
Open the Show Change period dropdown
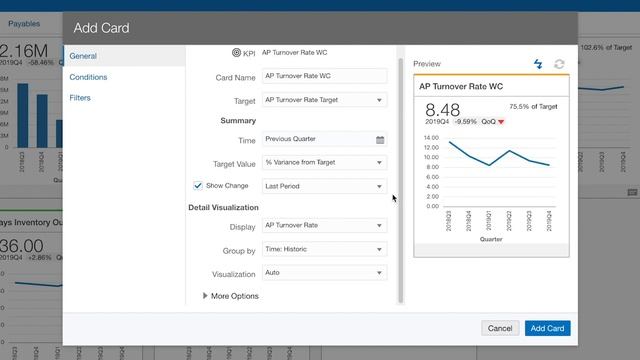[x=324, y=186]
